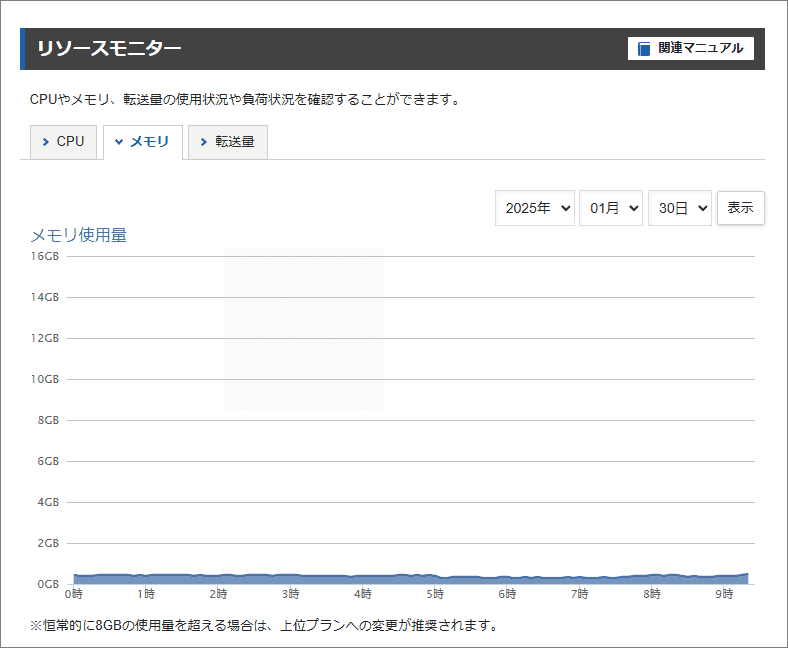Image resolution: width=788 pixels, height=648 pixels.
Task: Click the 12GB axis label
Action: click(45, 338)
